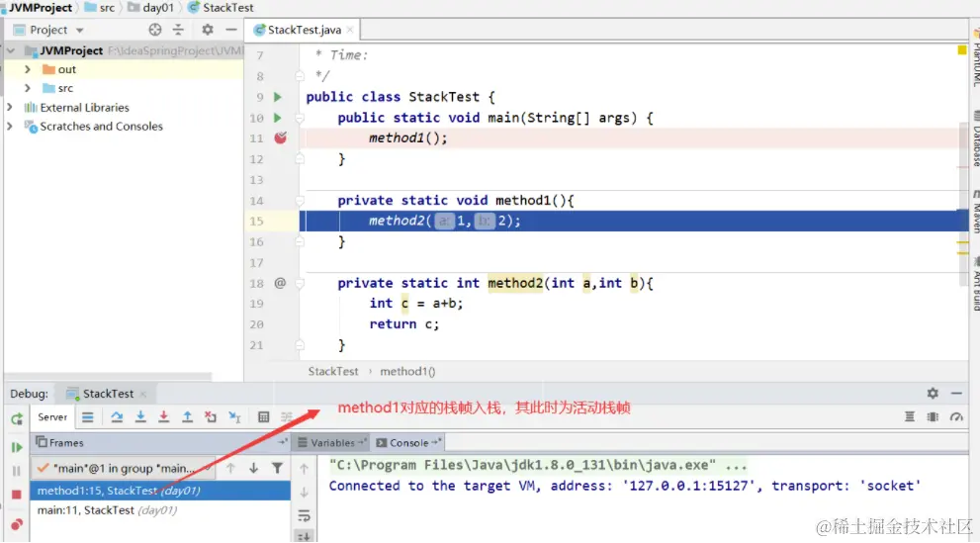Switch to the Variables tab

click(332, 442)
